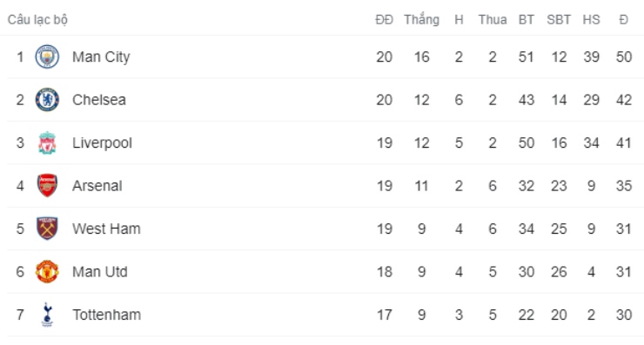The image size is (644, 345).
Task: Open the Liverpool team name
Action: tap(103, 143)
